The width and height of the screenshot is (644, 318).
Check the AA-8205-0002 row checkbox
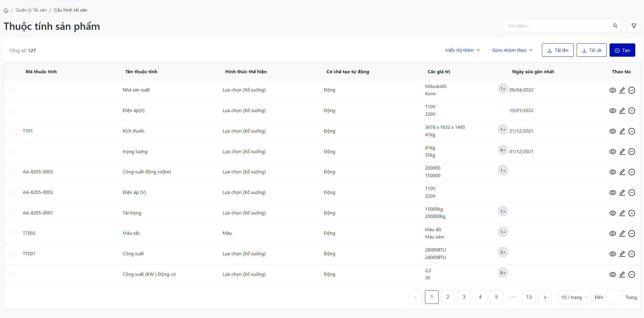[12, 193]
